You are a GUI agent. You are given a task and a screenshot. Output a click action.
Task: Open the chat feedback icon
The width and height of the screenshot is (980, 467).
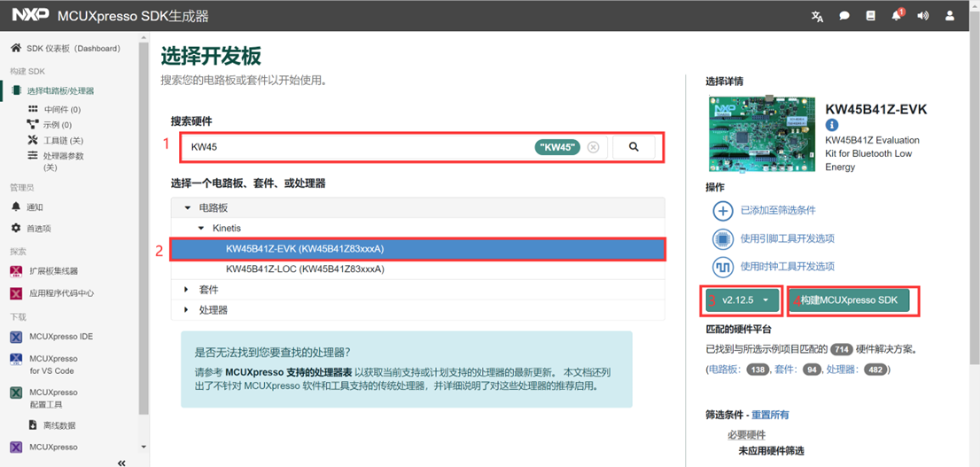click(844, 16)
